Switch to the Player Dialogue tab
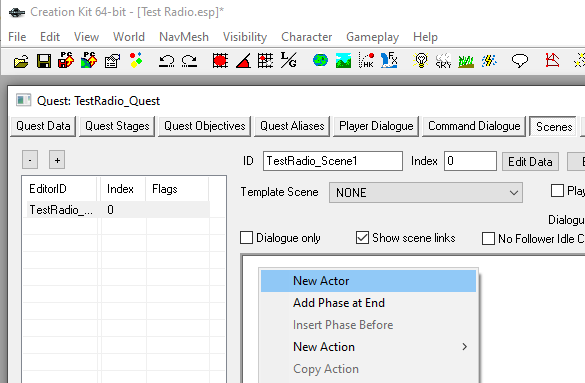This screenshot has height=383, width=585. tap(376, 126)
